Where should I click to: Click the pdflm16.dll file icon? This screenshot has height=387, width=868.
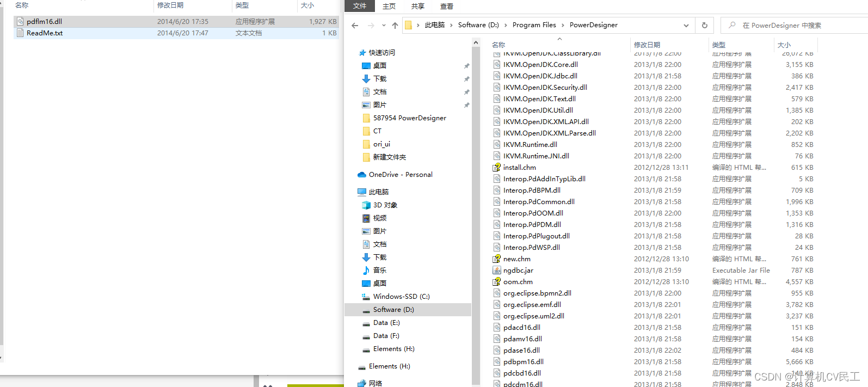(20, 22)
